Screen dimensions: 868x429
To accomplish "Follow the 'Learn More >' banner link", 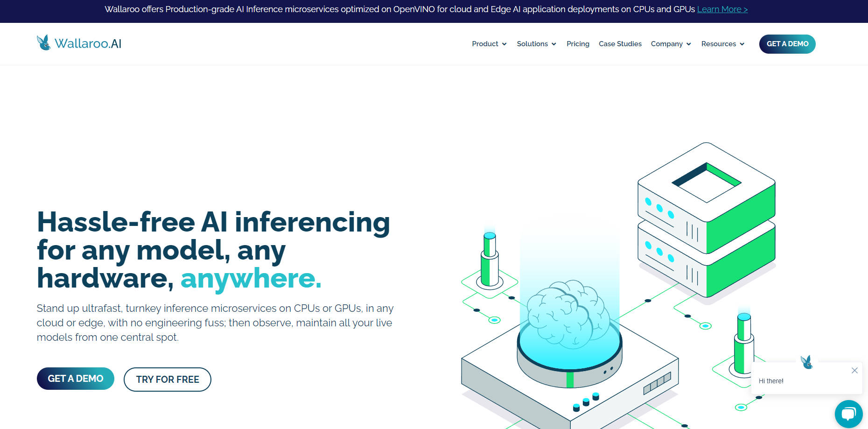I will pyautogui.click(x=722, y=9).
